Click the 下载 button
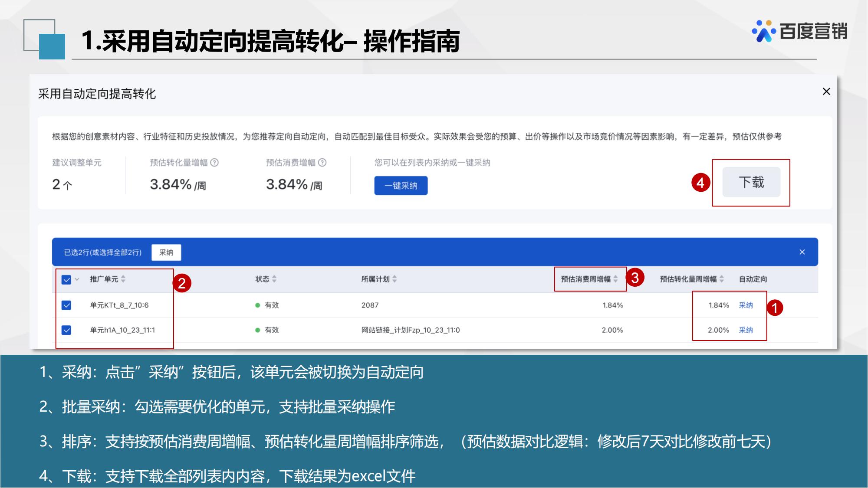Screen dimensions: 868x488 751,182
